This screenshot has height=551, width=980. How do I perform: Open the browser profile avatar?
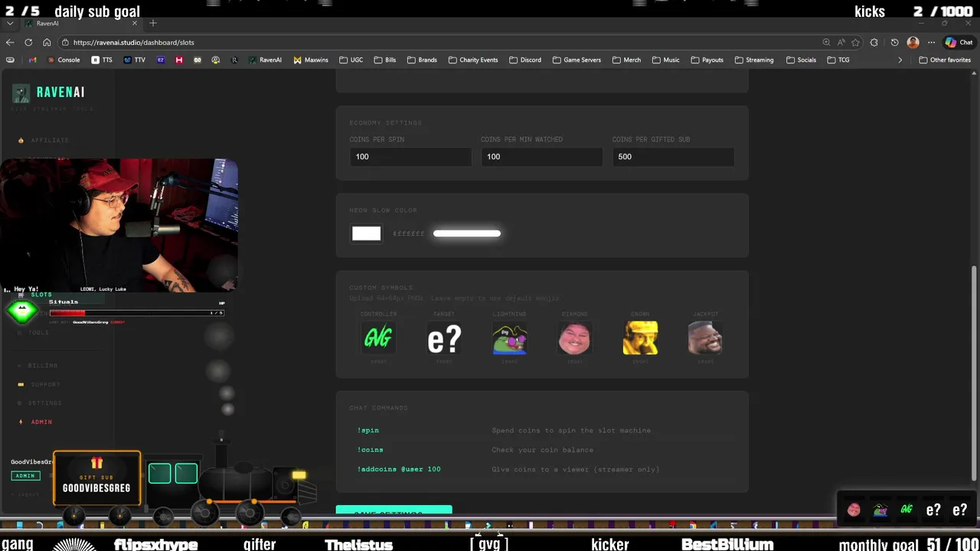coord(913,42)
